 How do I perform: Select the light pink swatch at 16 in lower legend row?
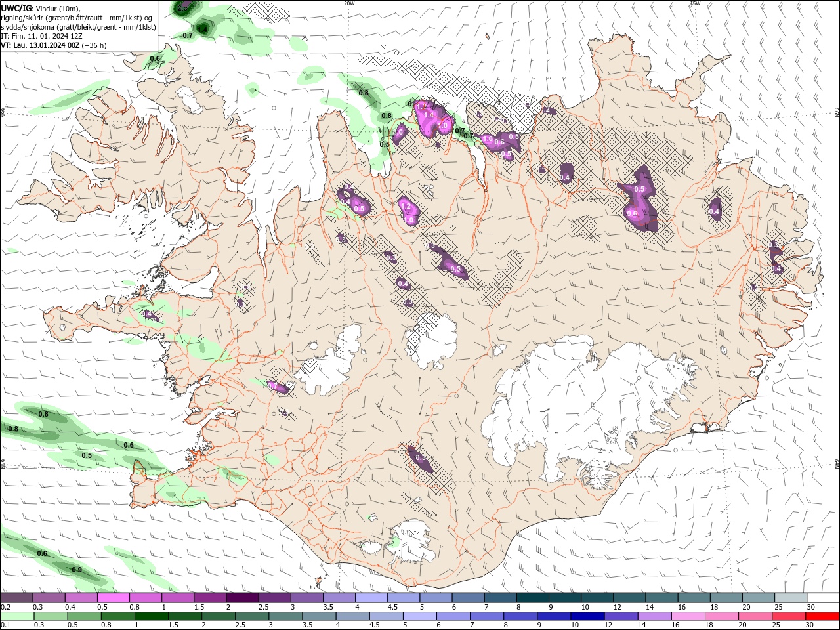[688, 616]
